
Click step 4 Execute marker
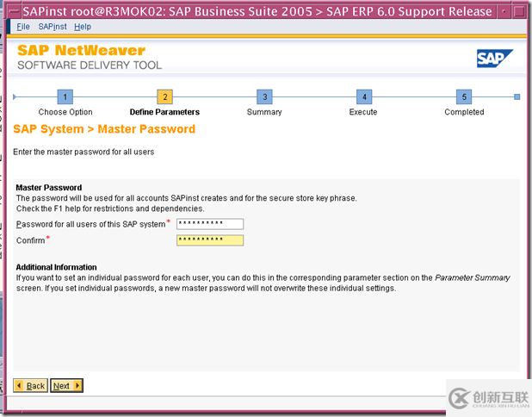[364, 96]
